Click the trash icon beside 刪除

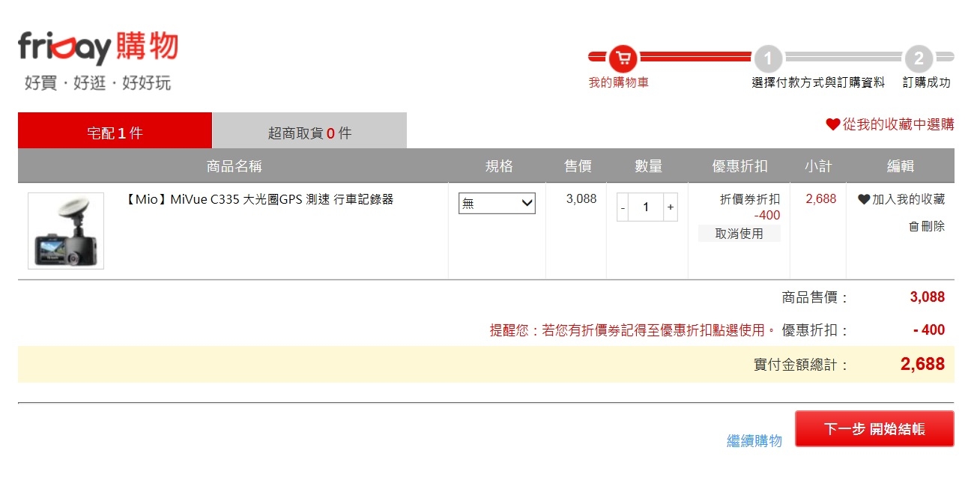click(913, 226)
